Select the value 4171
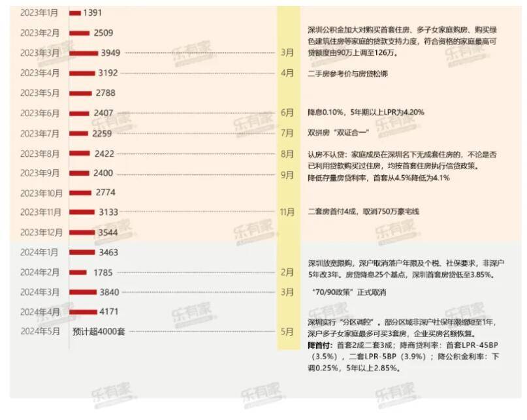The height and width of the screenshot is (420, 527). click(x=109, y=312)
